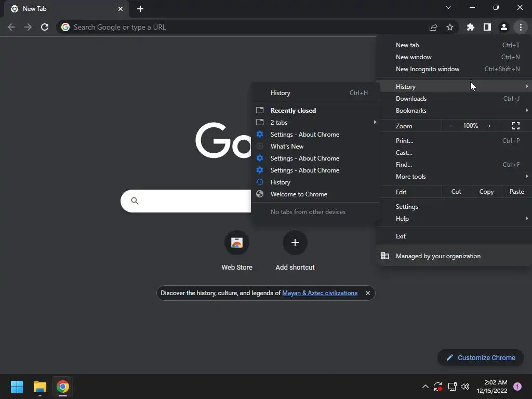Click the share this page icon
This screenshot has width=532, height=399.
(433, 27)
